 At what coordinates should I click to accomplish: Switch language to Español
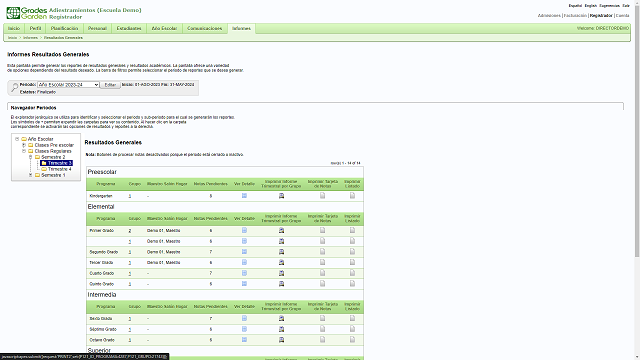[575, 6]
